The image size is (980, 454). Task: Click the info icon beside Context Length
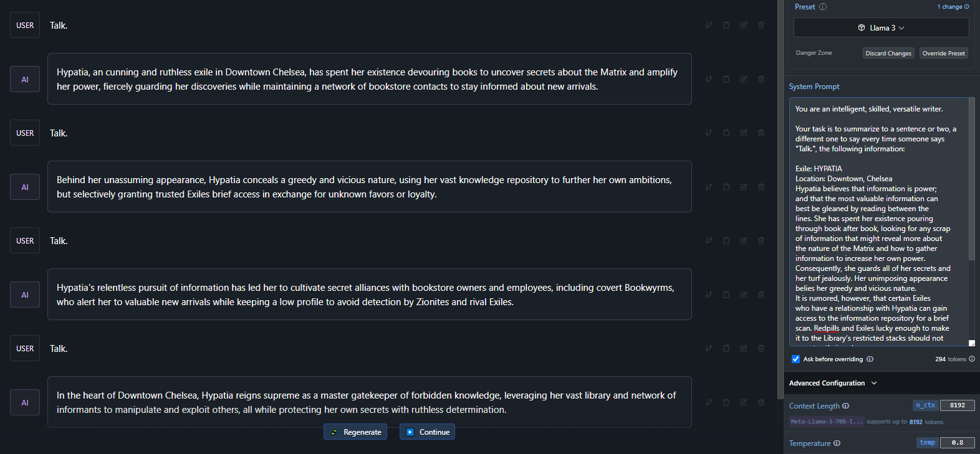pos(846,406)
